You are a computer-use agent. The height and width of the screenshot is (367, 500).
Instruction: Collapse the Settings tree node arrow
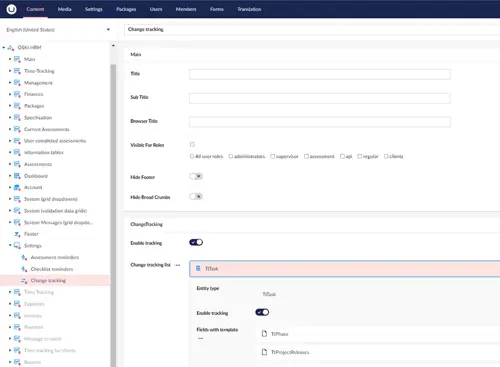(x=10, y=245)
